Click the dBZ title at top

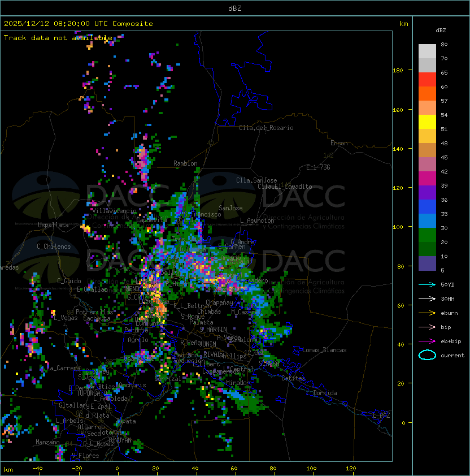coord(235,8)
